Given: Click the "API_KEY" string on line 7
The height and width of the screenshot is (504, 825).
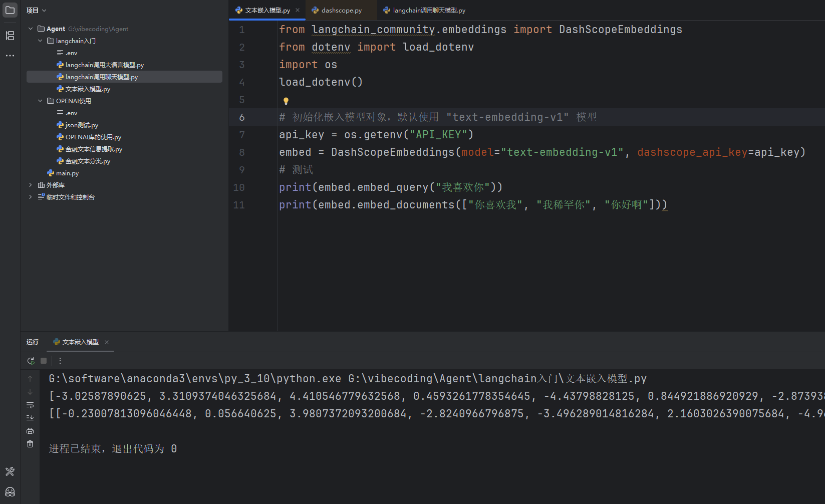Looking at the screenshot, I should [x=441, y=135].
